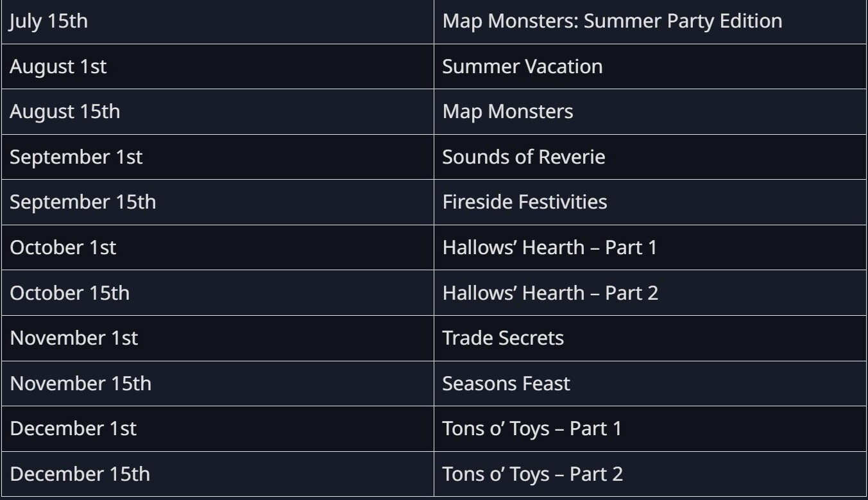Click the July 15th date cell
868x500 pixels.
pyautogui.click(x=49, y=21)
